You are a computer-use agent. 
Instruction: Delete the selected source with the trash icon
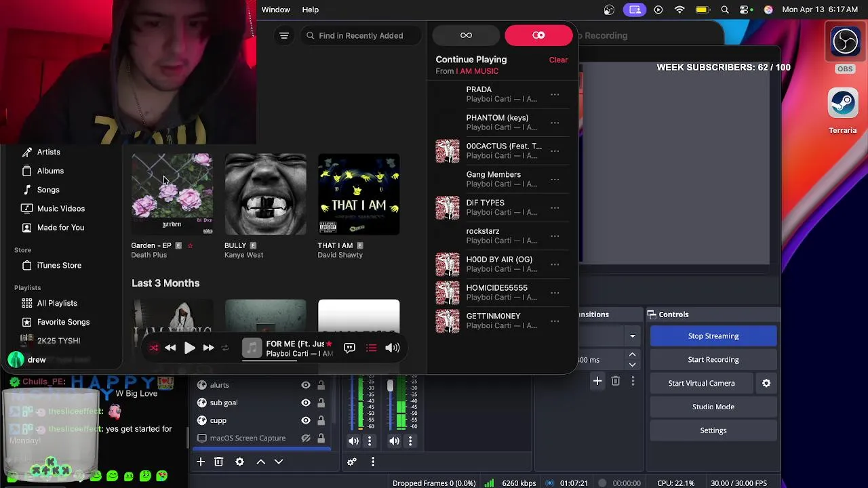[218, 462]
